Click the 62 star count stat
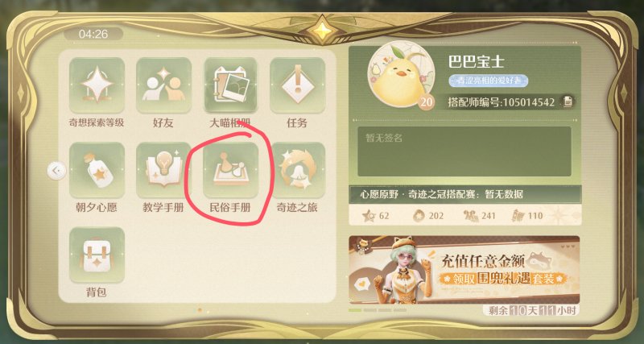The height and width of the screenshot is (344, 644). coord(376,216)
